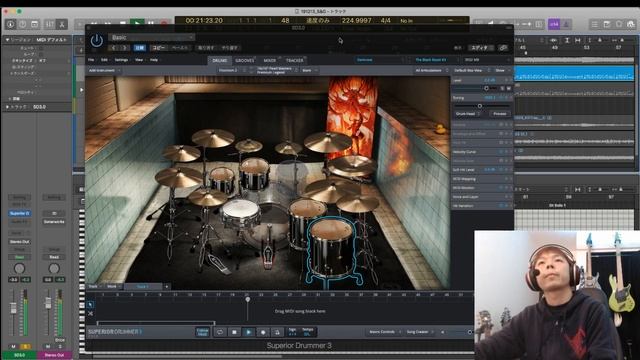Open the Macro Controls panel
The width and height of the screenshot is (640, 360).
tap(383, 332)
